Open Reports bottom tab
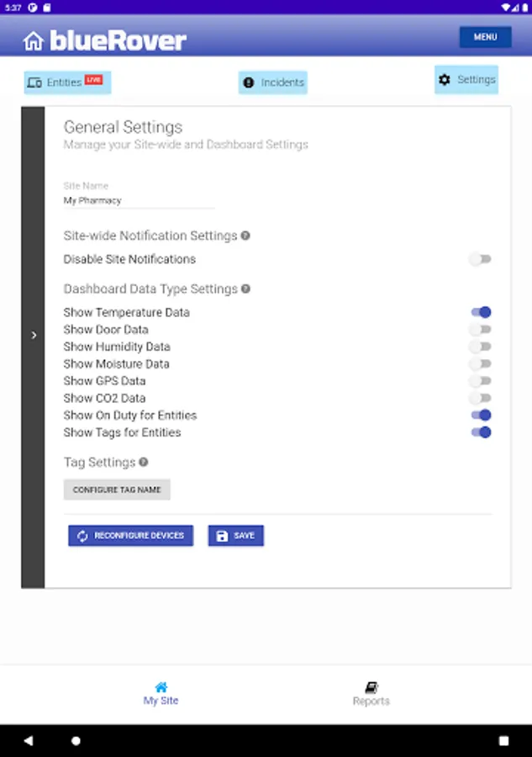This screenshot has width=532, height=757. pyautogui.click(x=371, y=694)
